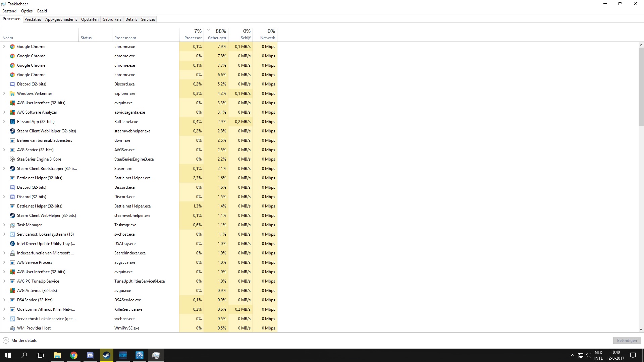Image resolution: width=644 pixels, height=362 pixels.
Task: Click the Task Manager process icon
Action: click(x=12, y=225)
